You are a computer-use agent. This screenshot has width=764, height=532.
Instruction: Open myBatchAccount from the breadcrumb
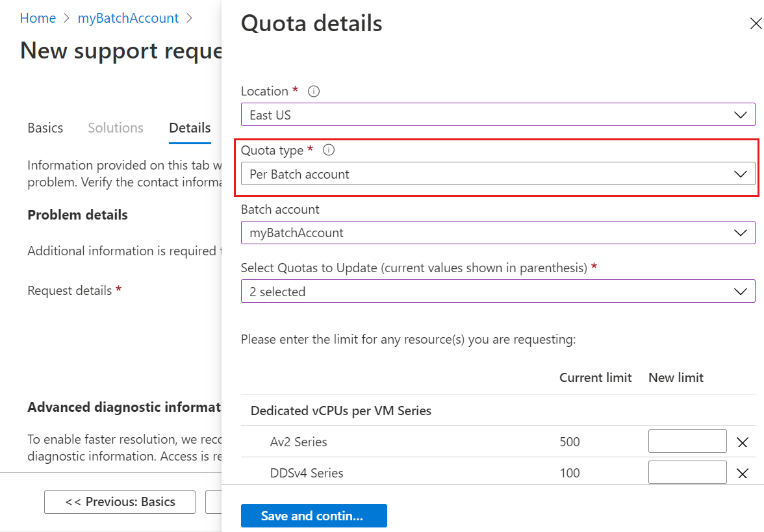(128, 18)
